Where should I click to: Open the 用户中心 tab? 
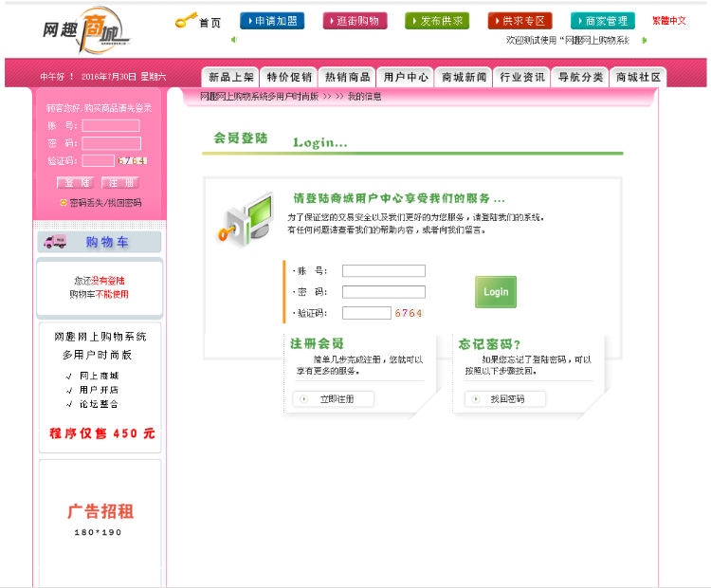pos(406,77)
